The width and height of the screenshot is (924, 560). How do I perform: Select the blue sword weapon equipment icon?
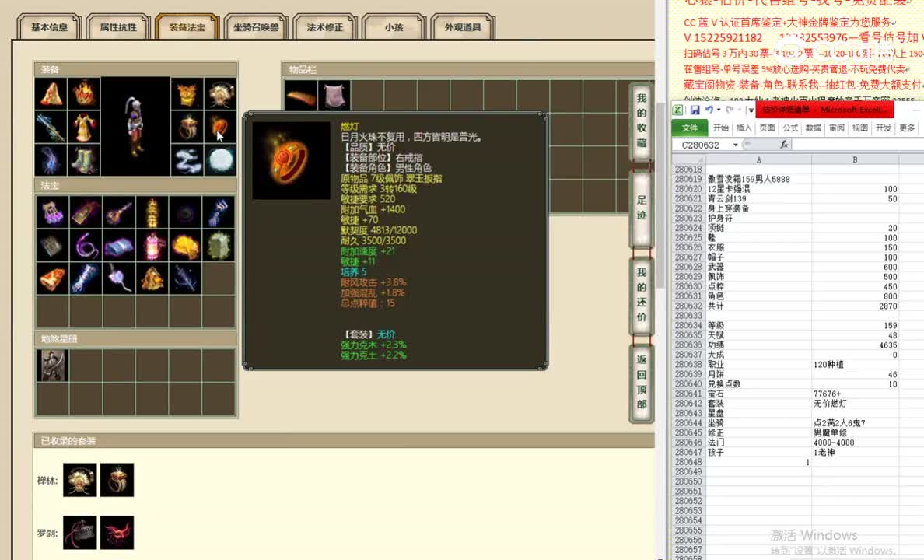click(51, 127)
